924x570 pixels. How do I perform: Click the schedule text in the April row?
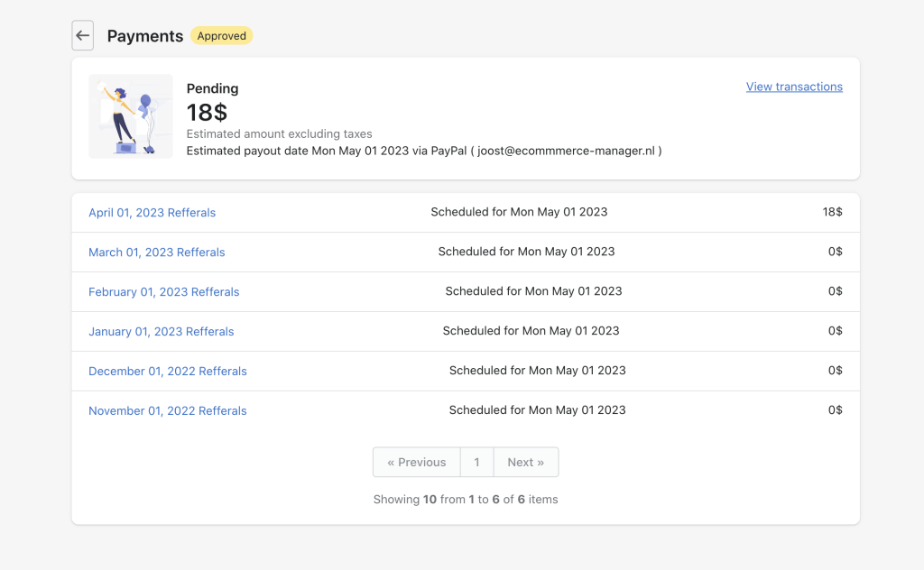click(x=519, y=212)
